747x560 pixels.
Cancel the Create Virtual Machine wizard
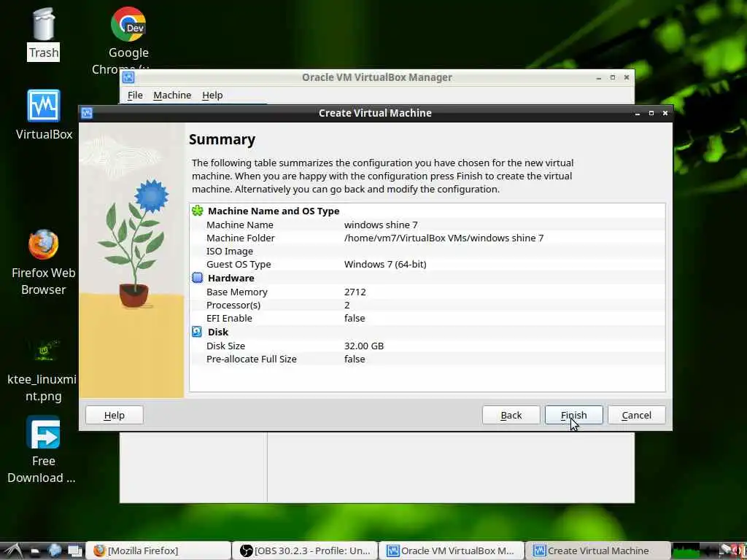click(636, 415)
